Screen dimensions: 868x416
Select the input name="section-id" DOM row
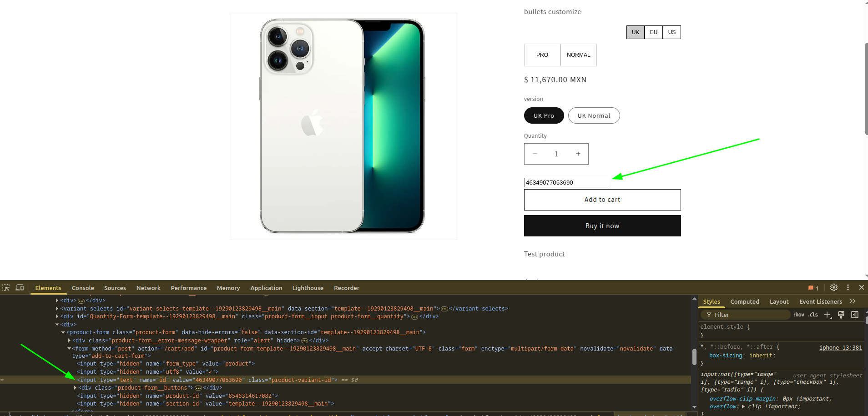(x=206, y=404)
